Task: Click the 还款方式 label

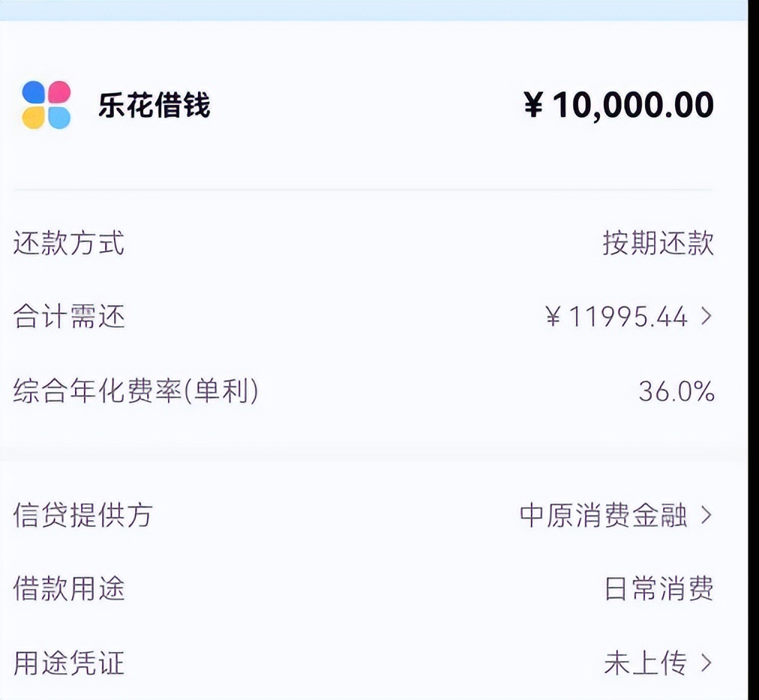Action: point(69,244)
